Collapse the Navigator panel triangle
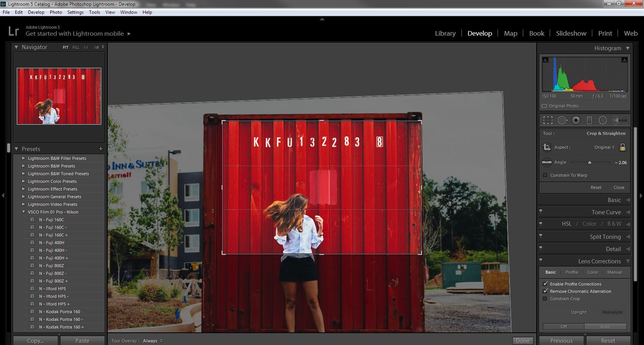 [16, 47]
